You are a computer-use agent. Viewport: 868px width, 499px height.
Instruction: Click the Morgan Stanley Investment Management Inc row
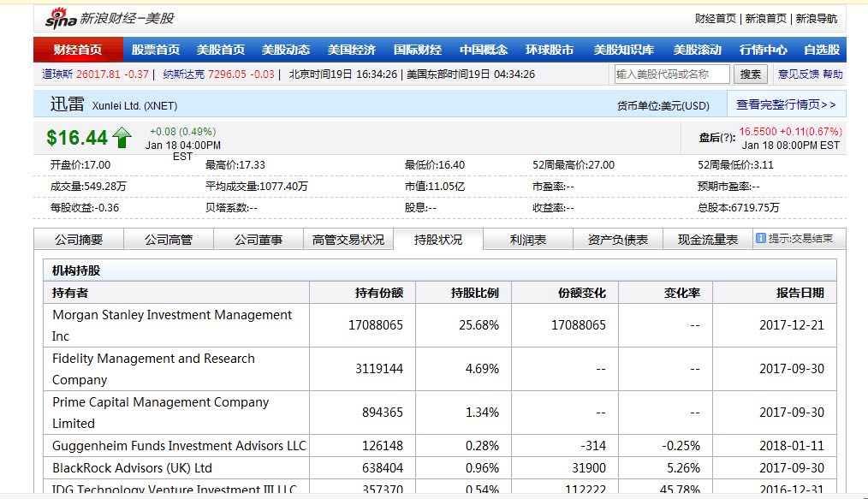(x=440, y=325)
